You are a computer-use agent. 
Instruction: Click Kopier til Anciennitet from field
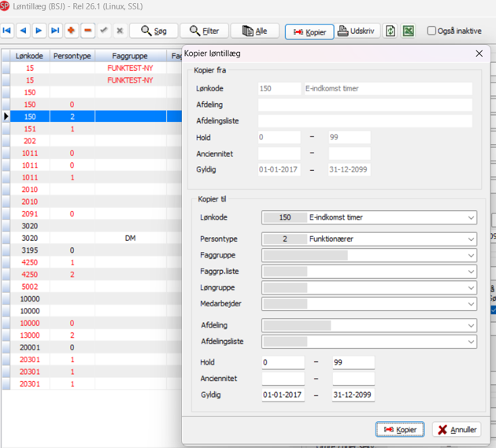283,379
